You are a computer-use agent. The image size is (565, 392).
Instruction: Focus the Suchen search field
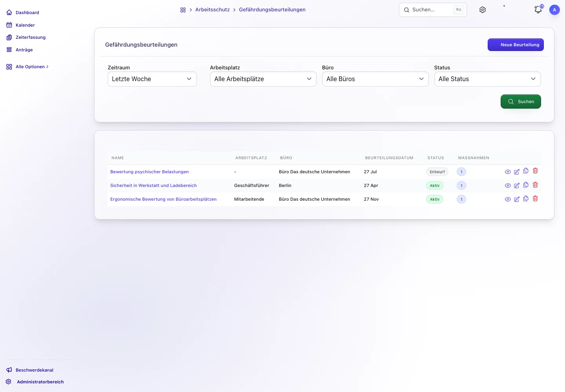pyautogui.click(x=433, y=10)
